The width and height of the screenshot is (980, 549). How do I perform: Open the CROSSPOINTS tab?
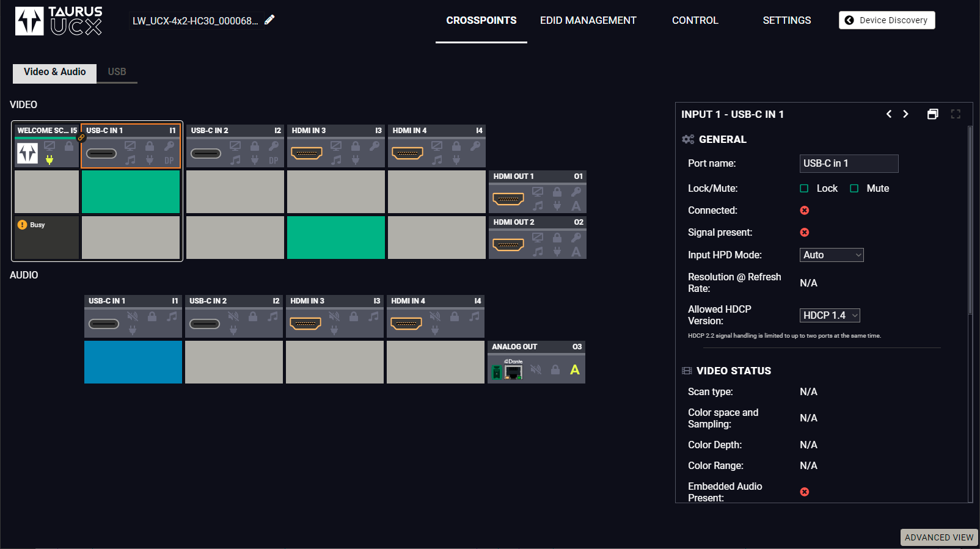click(481, 21)
